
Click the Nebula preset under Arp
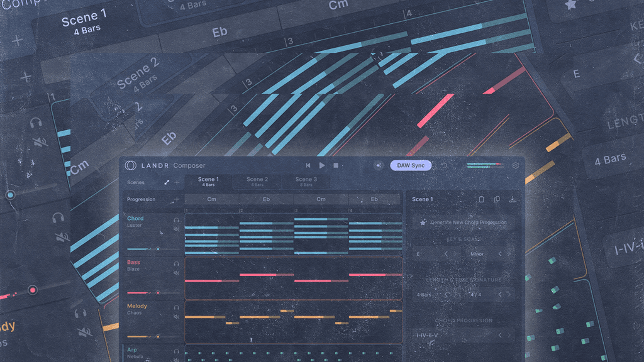point(135,357)
